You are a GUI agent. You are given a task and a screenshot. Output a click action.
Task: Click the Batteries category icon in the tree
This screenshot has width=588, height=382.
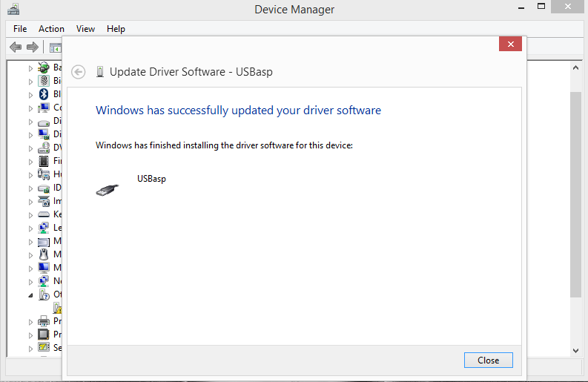(x=44, y=67)
